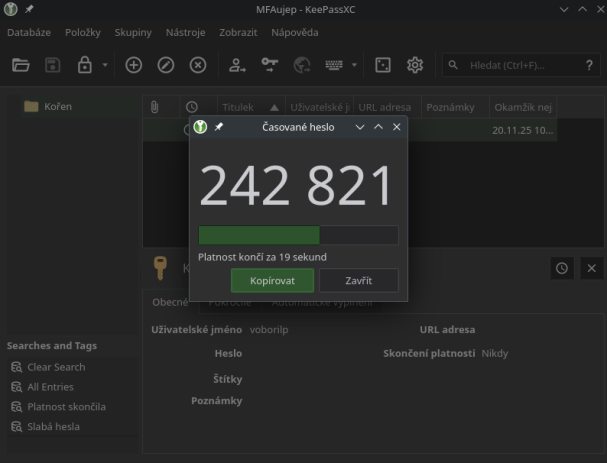Screen dimensions: 607x463
Task: Expand the Auto-Type keyboard dropdown arrow
Action: (x=354, y=65)
